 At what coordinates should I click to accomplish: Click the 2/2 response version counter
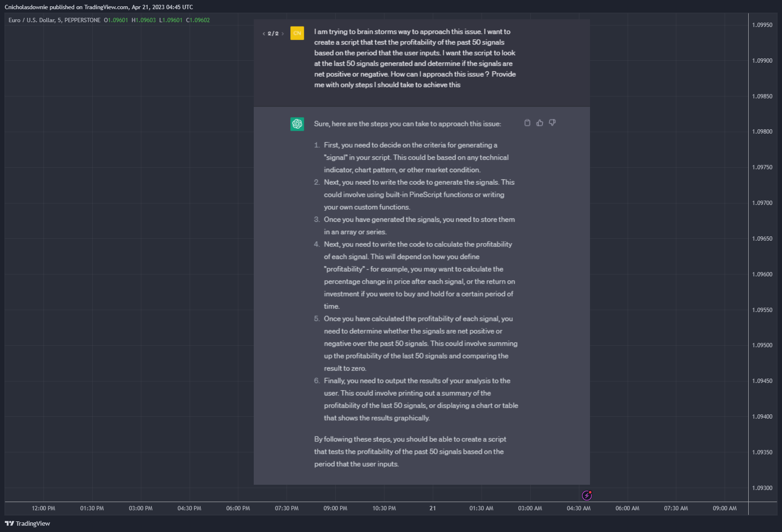(x=273, y=34)
